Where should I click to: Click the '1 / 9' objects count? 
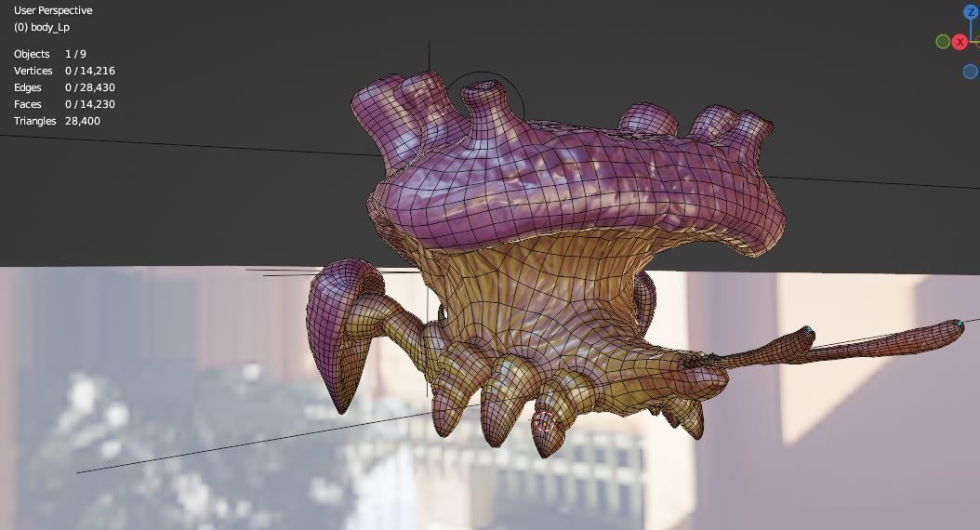point(75,54)
